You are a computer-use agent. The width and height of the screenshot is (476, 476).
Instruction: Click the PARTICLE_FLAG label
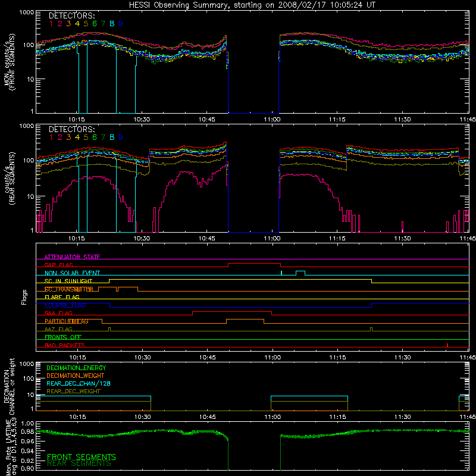67,321
